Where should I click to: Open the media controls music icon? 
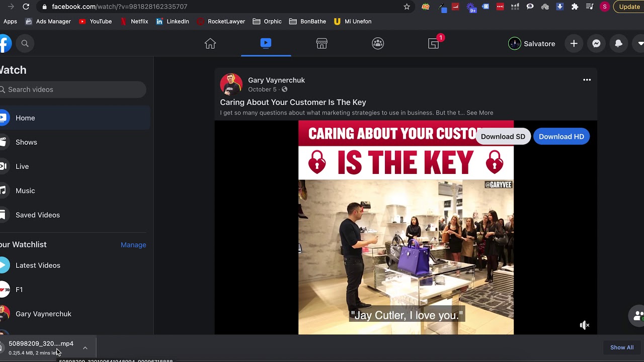[x=590, y=7]
